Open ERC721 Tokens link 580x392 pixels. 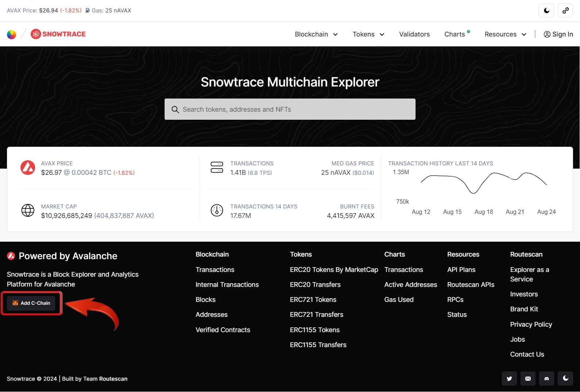[313, 300]
